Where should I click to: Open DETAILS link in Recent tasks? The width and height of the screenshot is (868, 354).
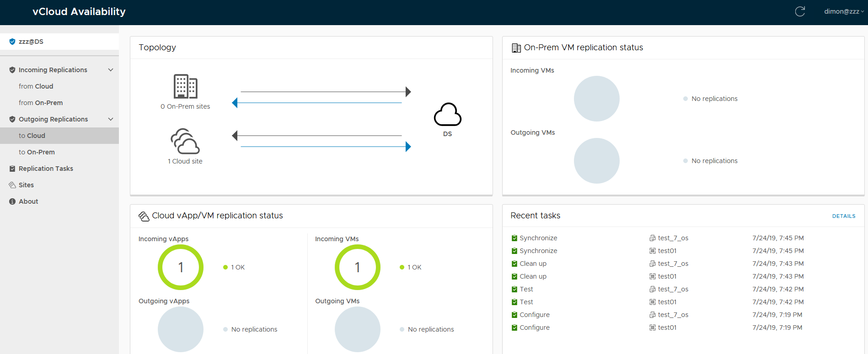tap(844, 216)
